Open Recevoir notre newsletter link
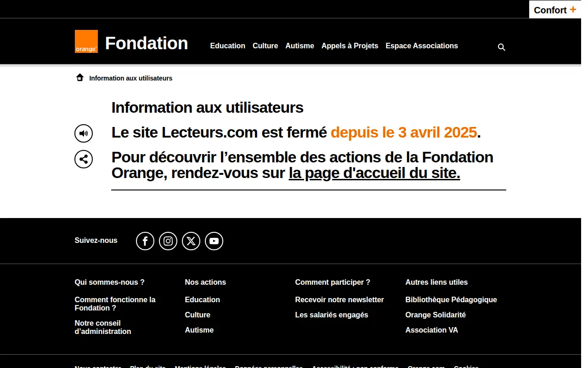 click(339, 299)
